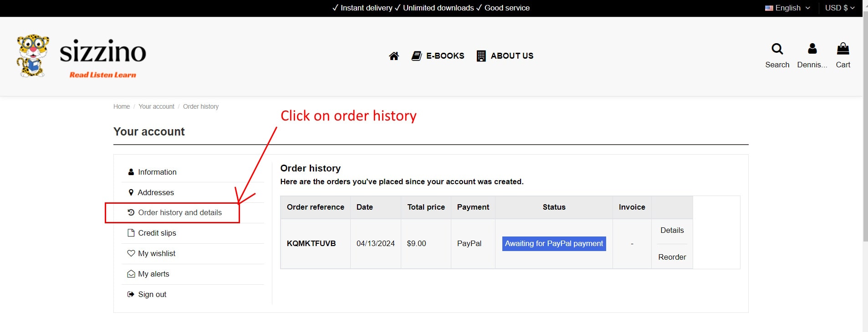This screenshot has width=868, height=332.
Task: Click the Reorder link
Action: [672, 257]
